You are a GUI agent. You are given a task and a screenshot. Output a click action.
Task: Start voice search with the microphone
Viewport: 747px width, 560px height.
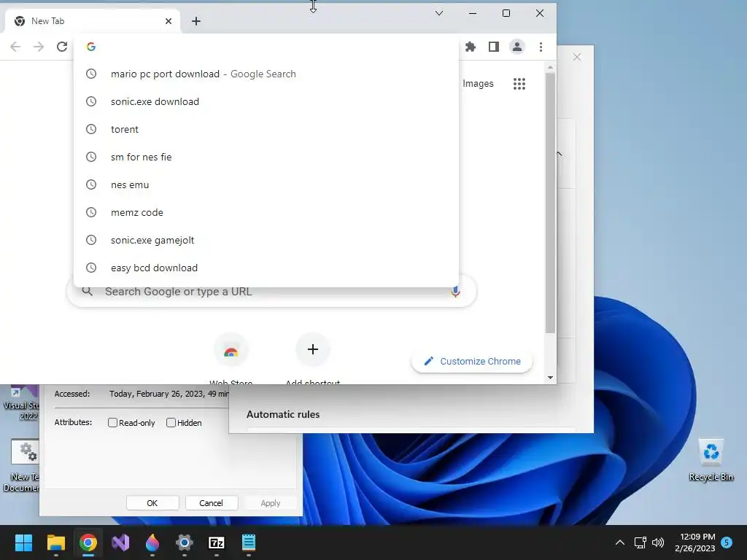455,292
